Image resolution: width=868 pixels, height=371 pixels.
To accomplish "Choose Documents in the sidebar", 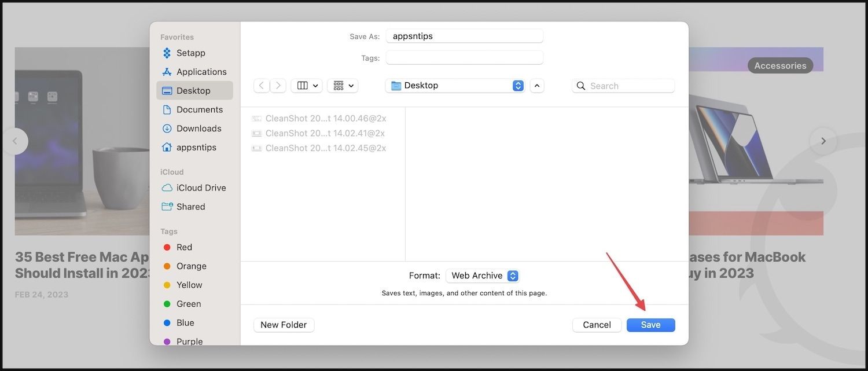I will coord(199,109).
